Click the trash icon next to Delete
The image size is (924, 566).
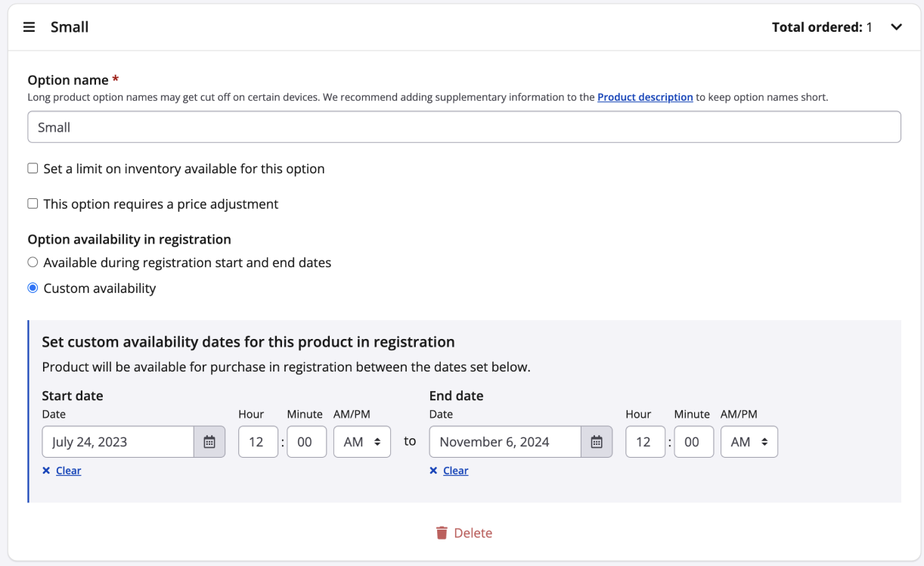[x=442, y=533]
